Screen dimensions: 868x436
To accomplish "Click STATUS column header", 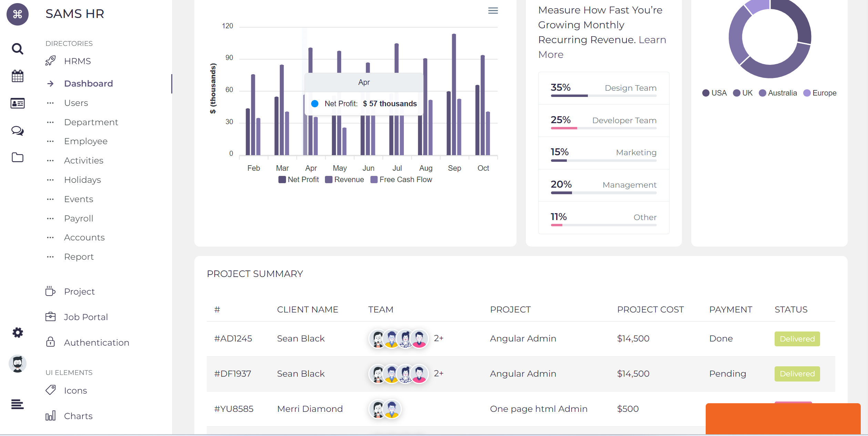I will tap(791, 309).
